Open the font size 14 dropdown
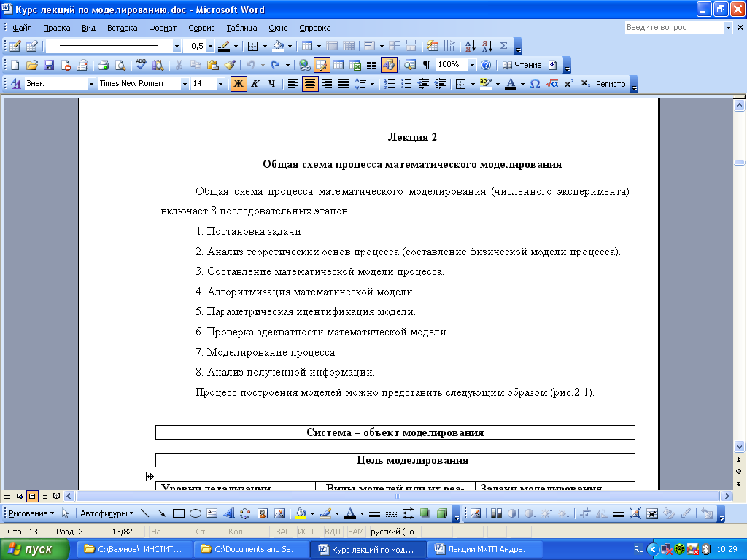The height and width of the screenshot is (560, 747). (x=220, y=84)
